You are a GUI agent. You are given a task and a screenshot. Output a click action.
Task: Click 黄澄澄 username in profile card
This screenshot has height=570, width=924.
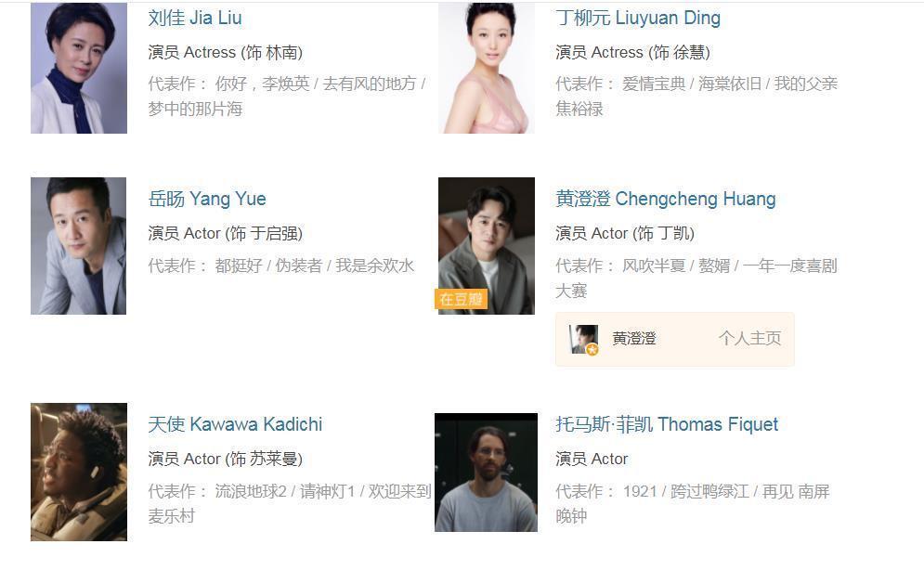634,339
